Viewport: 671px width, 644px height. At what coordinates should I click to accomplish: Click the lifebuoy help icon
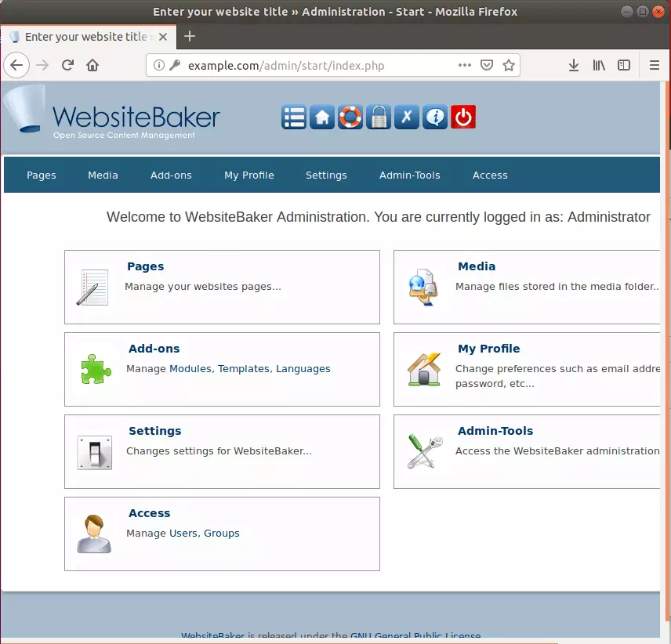(350, 118)
